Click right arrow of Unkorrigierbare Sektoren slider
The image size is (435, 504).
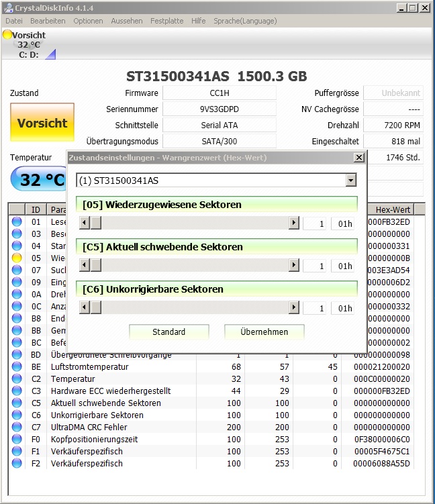tap(293, 307)
